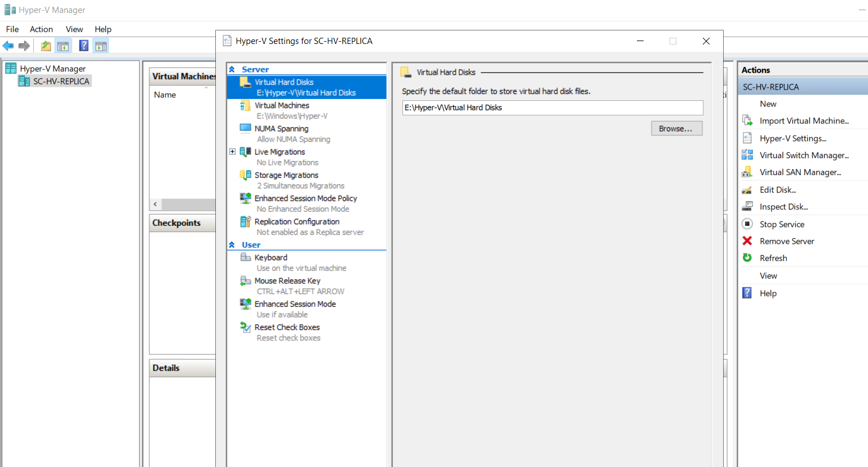
Task: Select the Virtual Hard Disks settings item
Action: click(x=307, y=87)
